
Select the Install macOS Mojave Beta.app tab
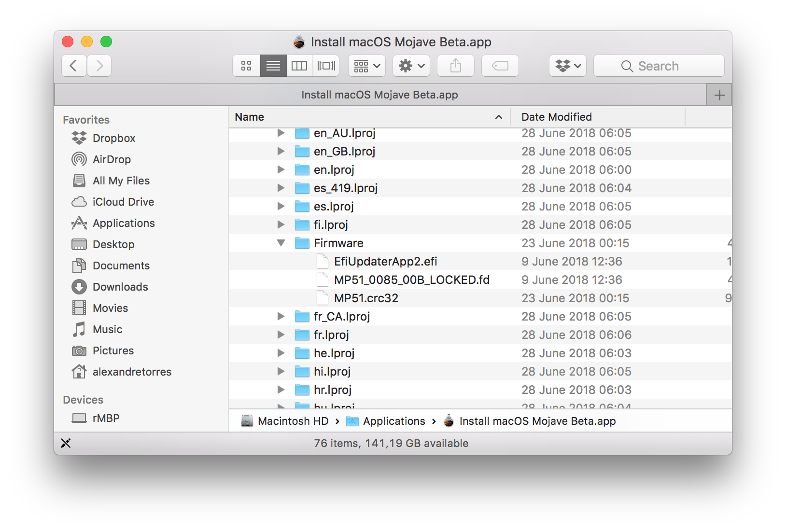pos(380,95)
